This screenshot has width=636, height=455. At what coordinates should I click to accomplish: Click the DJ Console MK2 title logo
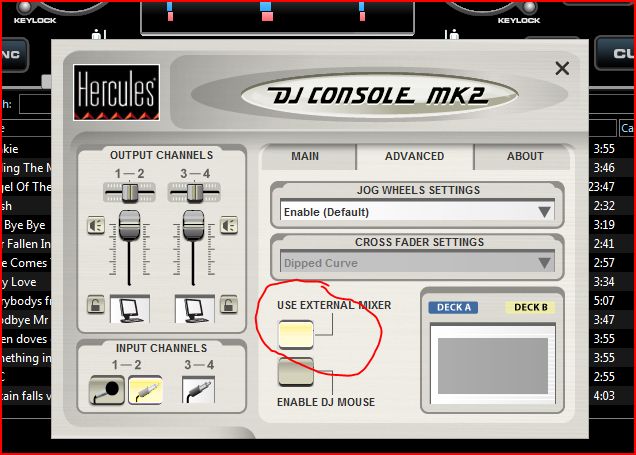click(379, 96)
